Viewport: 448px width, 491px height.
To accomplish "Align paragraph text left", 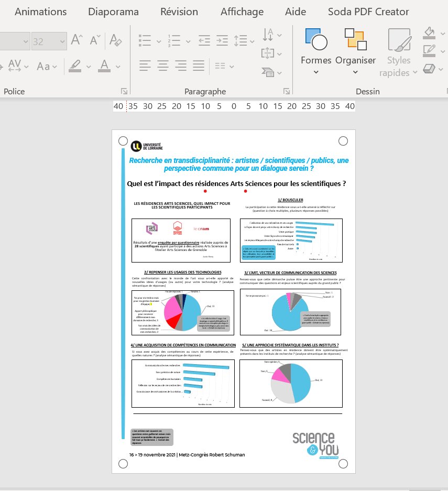I will pos(145,66).
